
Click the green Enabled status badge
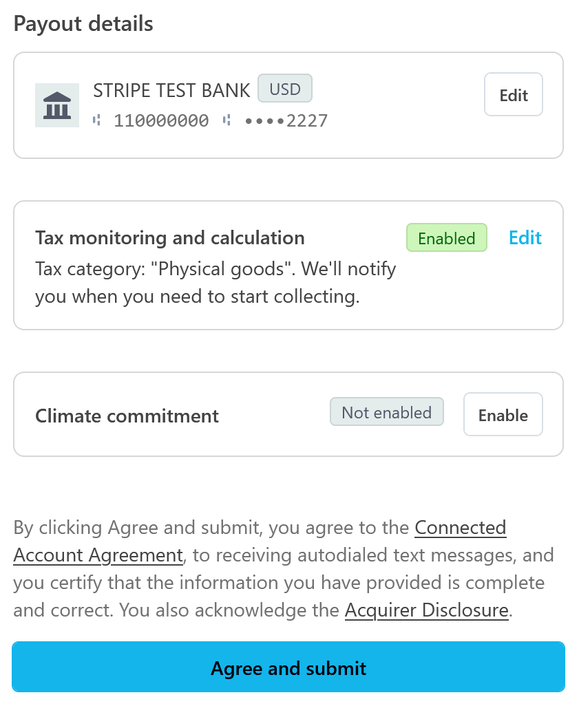pos(446,238)
